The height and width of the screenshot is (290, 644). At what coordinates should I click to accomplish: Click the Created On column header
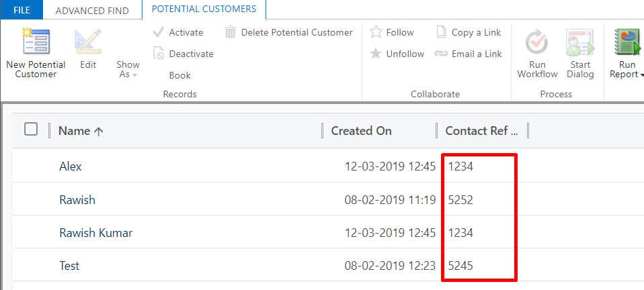(x=361, y=131)
